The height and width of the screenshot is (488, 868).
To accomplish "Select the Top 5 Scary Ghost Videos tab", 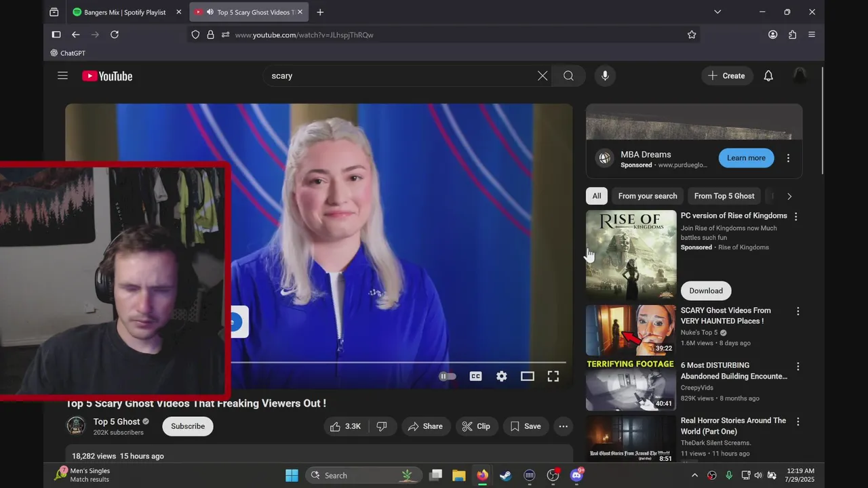I will 248,12.
